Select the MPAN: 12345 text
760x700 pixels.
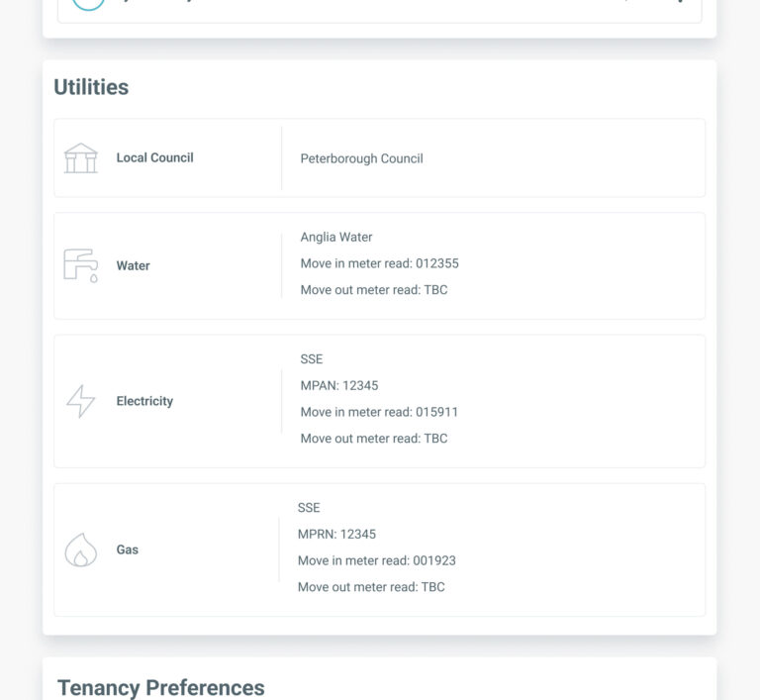339,386
